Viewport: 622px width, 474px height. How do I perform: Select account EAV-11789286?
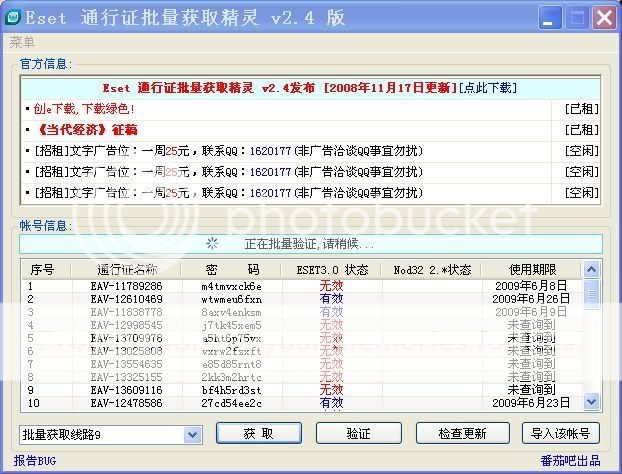[x=126, y=286]
